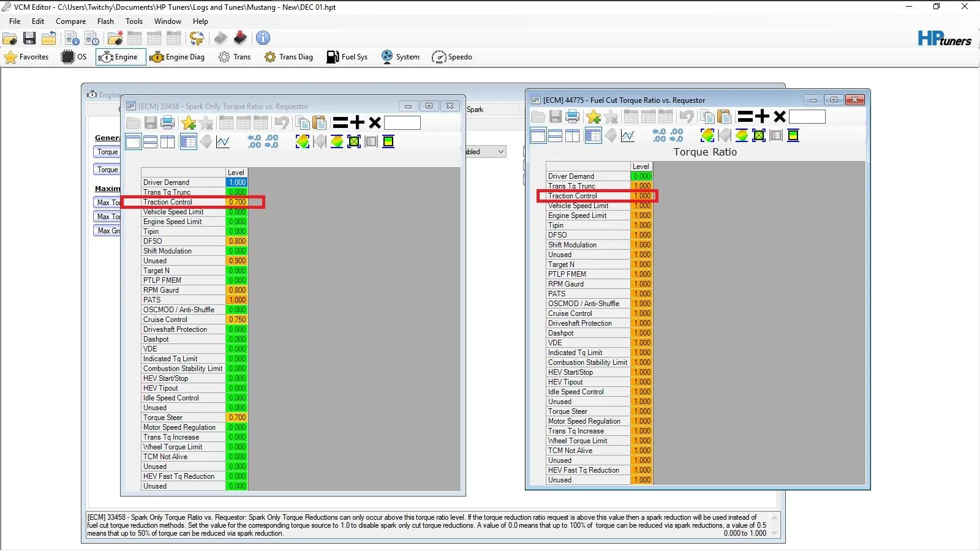
Task: Click the description panel scroll-down arrow
Action: 775,533
